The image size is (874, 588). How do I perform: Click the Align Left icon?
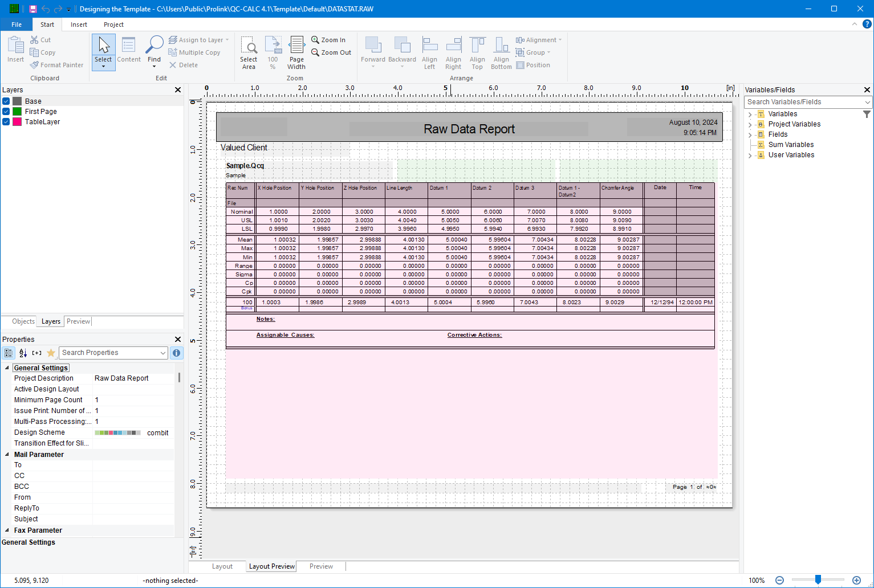(x=429, y=51)
